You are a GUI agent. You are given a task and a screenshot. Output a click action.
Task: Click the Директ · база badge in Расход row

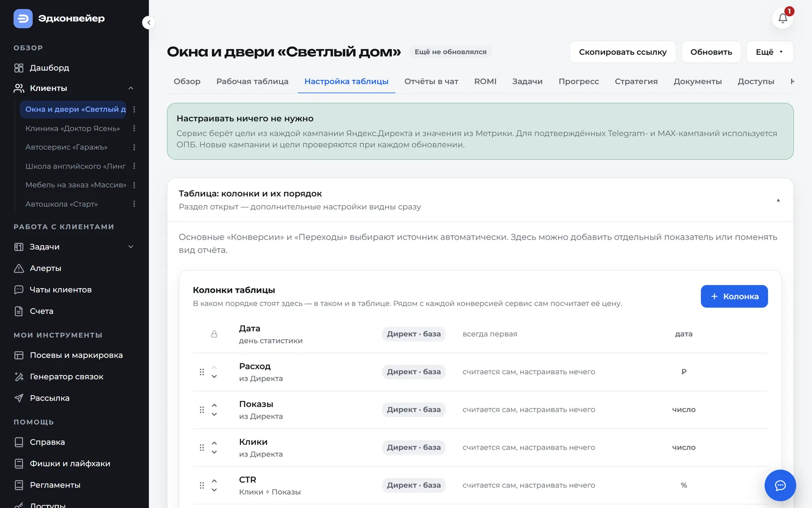(x=414, y=372)
